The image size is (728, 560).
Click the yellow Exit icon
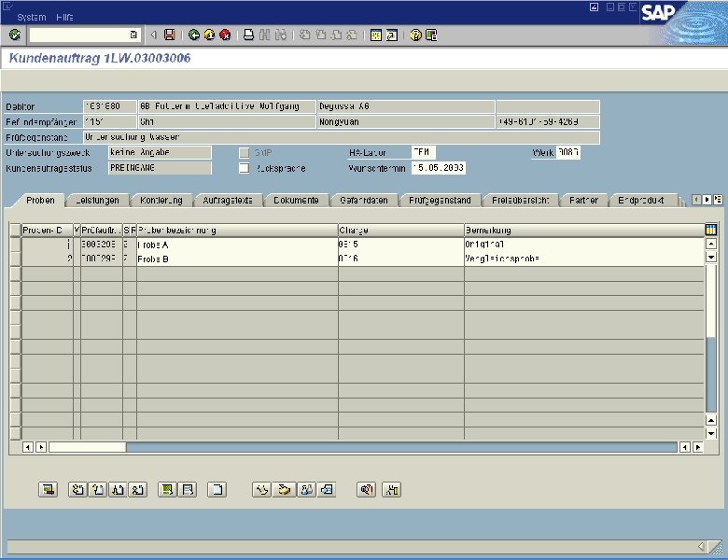(209, 35)
